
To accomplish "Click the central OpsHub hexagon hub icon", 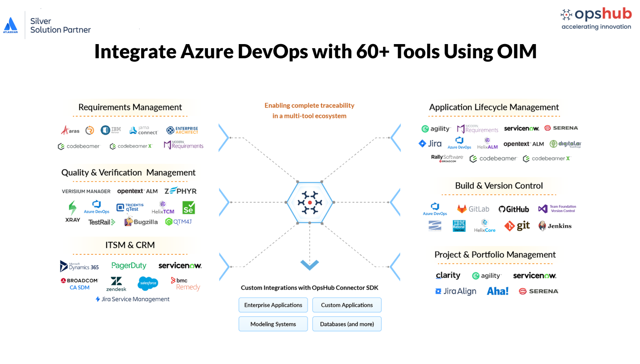I will 309,202.
